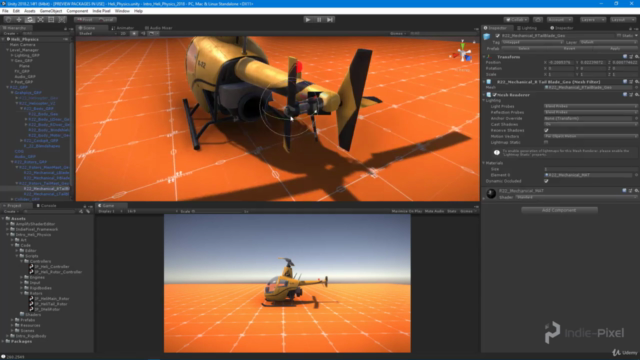Switch to the Console tab
Image resolution: width=640 pixels, height=360 pixels.
pyautogui.click(x=47, y=206)
